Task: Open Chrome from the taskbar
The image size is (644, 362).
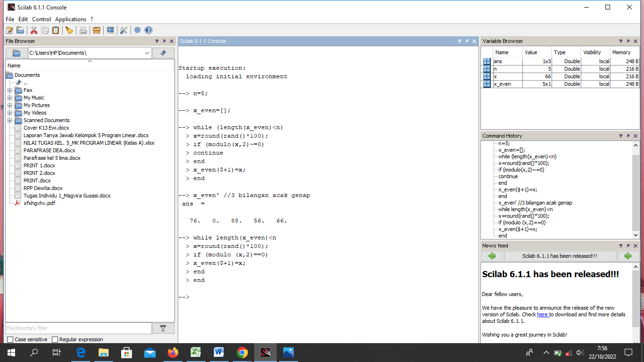Action: 242,352
